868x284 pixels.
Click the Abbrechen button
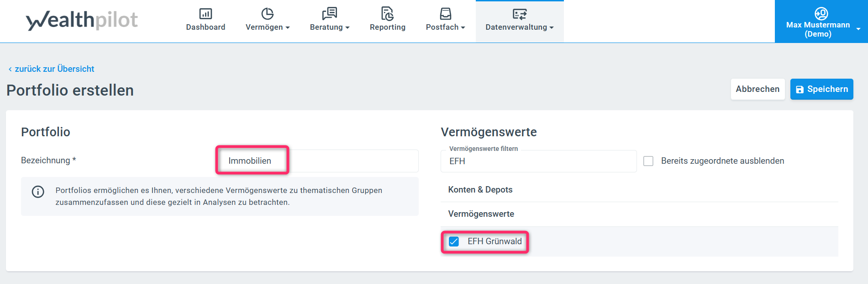click(758, 89)
